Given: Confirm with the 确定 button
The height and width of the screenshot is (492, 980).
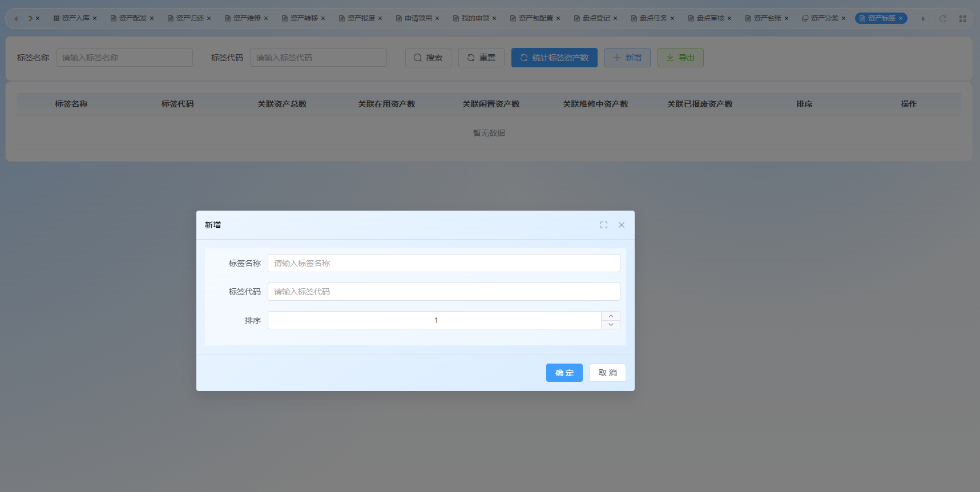Looking at the screenshot, I should coord(564,373).
